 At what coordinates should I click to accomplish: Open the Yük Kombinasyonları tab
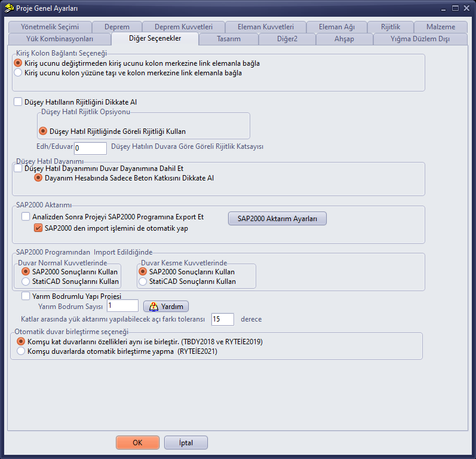60,39
